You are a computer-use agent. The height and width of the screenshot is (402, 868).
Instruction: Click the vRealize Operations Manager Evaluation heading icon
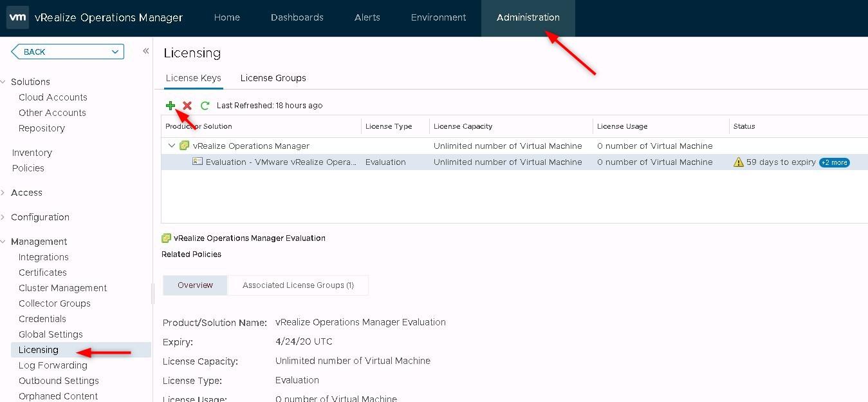click(x=166, y=238)
